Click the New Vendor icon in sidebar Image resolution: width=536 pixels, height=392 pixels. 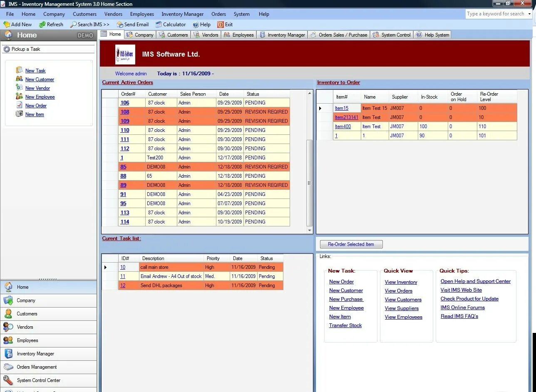coord(19,87)
